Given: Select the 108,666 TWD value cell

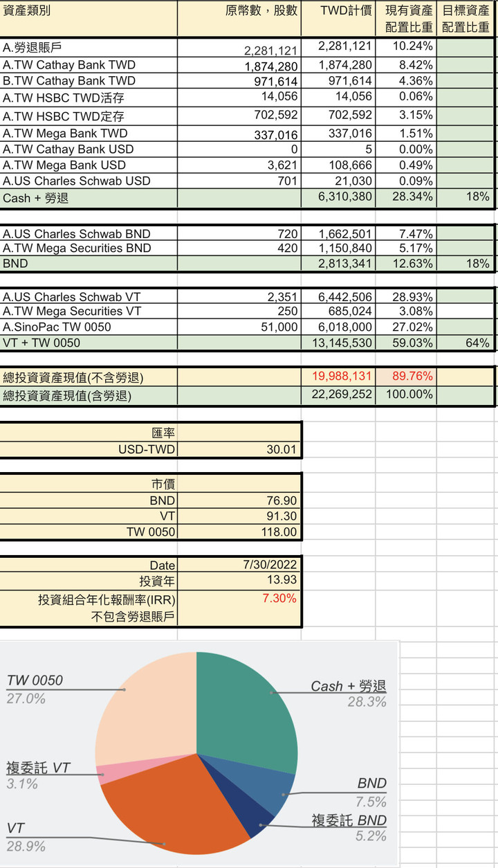Looking at the screenshot, I should point(338,165).
